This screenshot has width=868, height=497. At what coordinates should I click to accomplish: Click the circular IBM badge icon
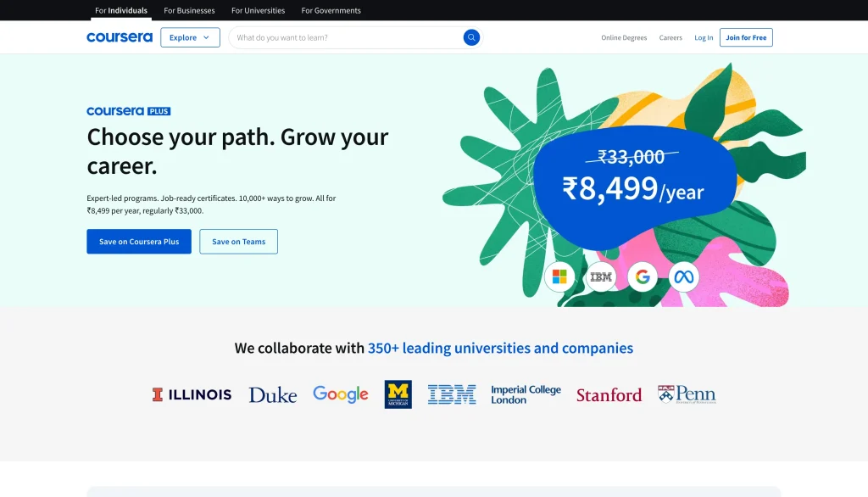point(601,276)
